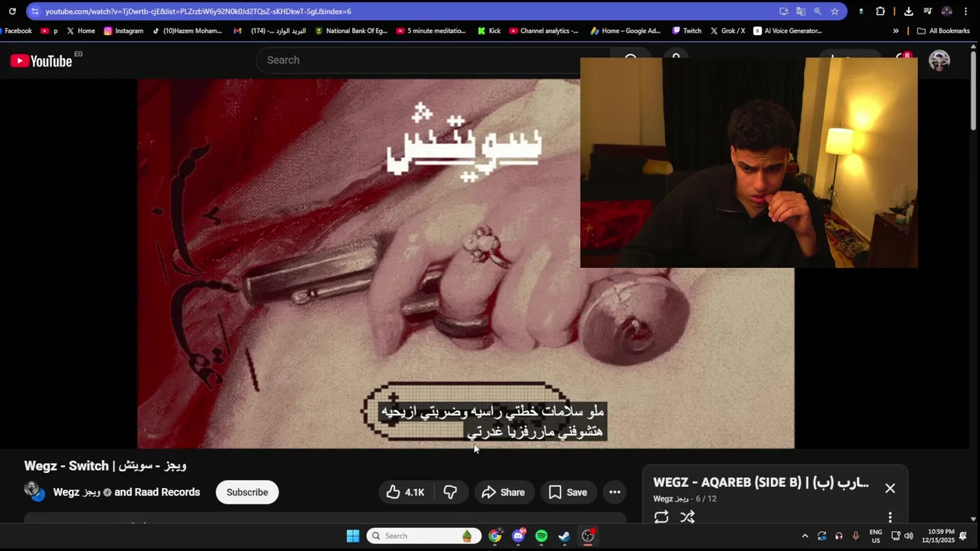Screen dimensions: 980x551
Task: Click the YouTube logo to go home
Action: [x=41, y=60]
